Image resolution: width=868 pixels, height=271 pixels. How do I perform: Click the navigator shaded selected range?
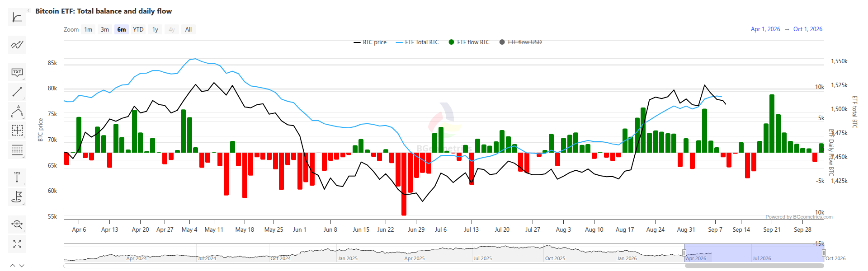point(754,253)
